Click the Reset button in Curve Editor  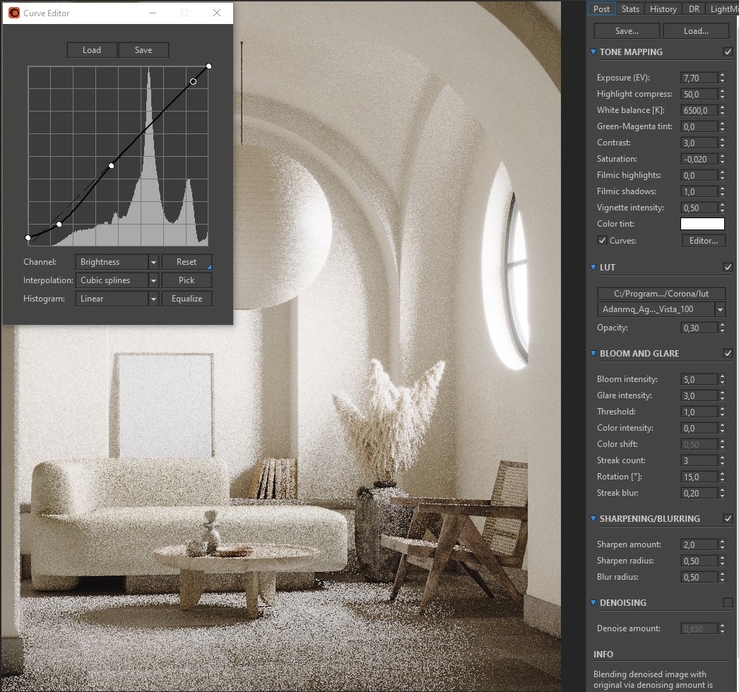point(187,262)
